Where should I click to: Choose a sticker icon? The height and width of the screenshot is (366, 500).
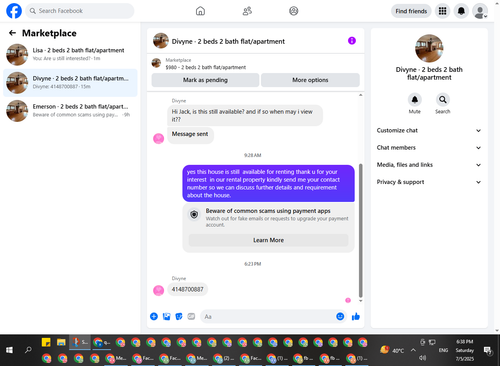[x=179, y=316]
